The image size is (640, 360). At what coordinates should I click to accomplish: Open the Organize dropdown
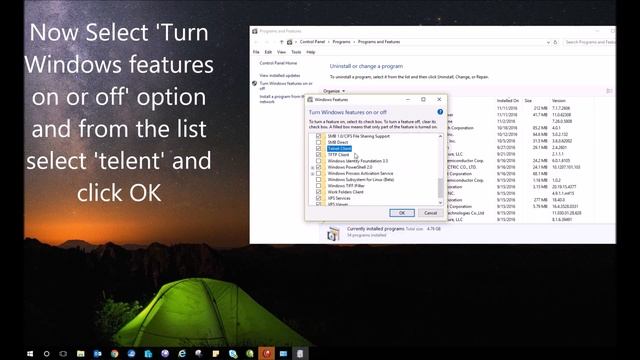[334, 91]
